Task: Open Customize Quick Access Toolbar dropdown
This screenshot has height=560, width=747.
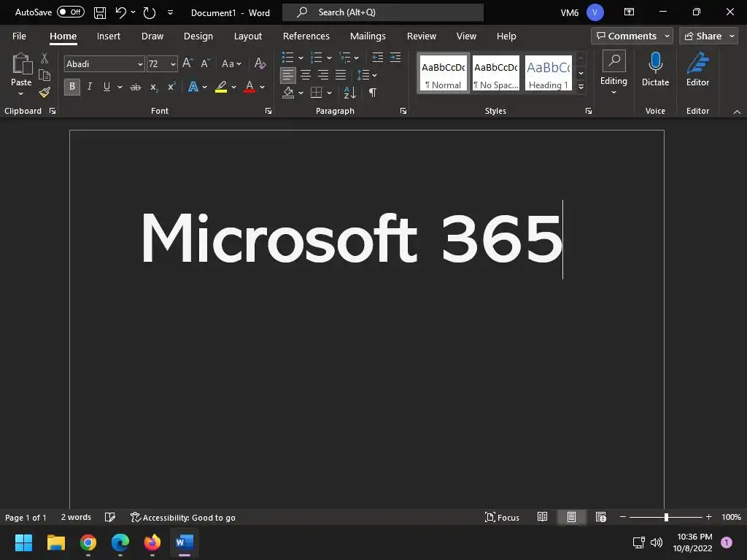Action: pos(170,12)
